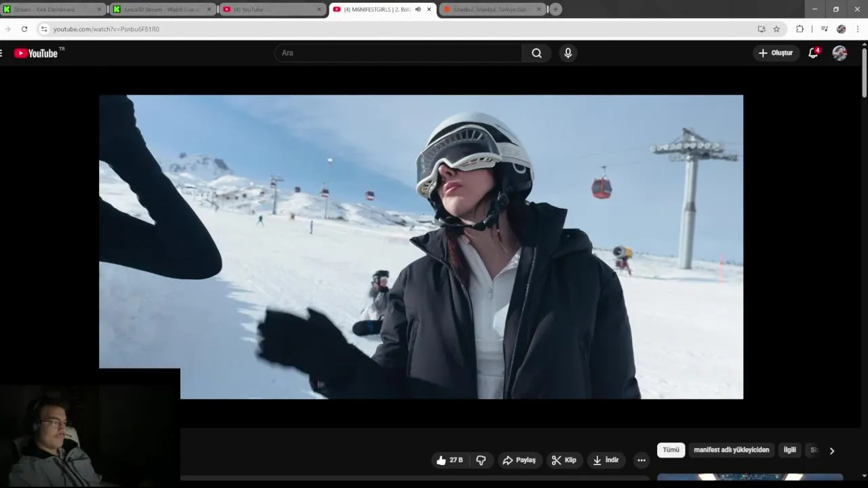Download the video with İndir
Screen dimensions: 868x488
(x=606, y=460)
